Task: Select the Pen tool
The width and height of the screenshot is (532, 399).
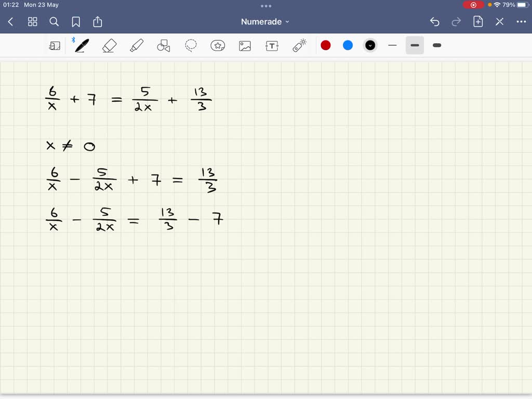Action: click(81, 45)
